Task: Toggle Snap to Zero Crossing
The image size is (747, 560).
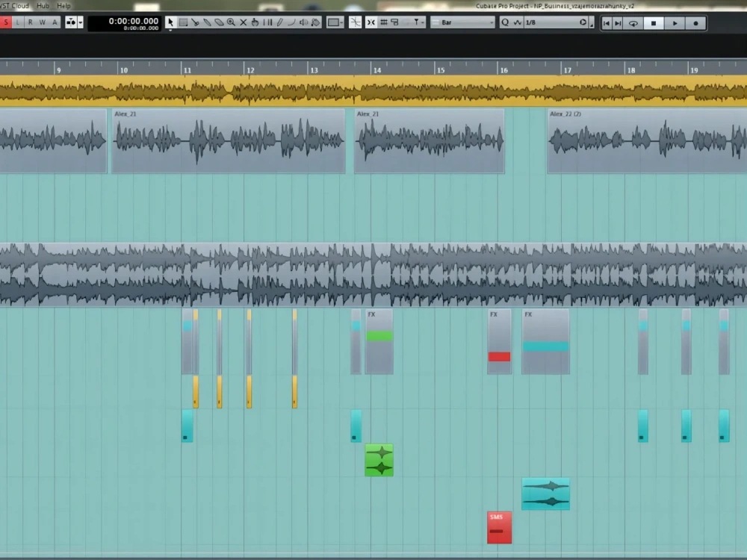Action: click(x=355, y=22)
